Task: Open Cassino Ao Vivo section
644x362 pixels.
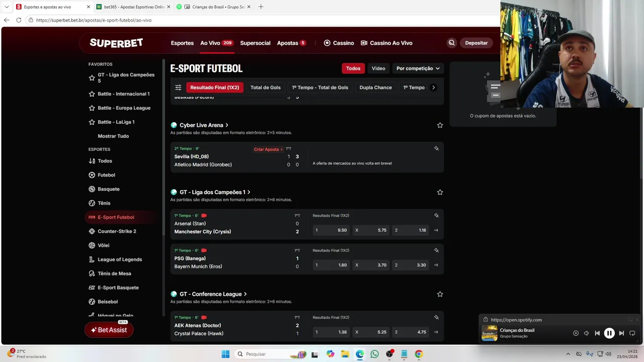Action: 386,43
